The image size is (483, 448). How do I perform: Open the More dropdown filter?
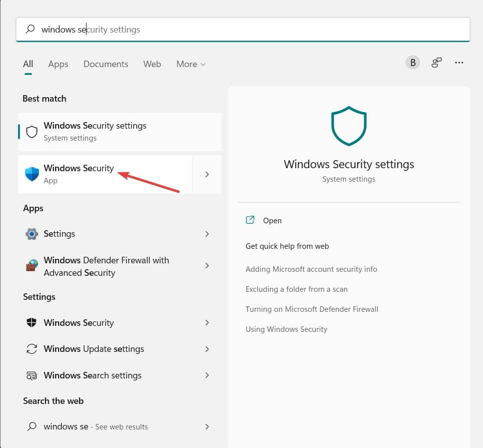(191, 64)
